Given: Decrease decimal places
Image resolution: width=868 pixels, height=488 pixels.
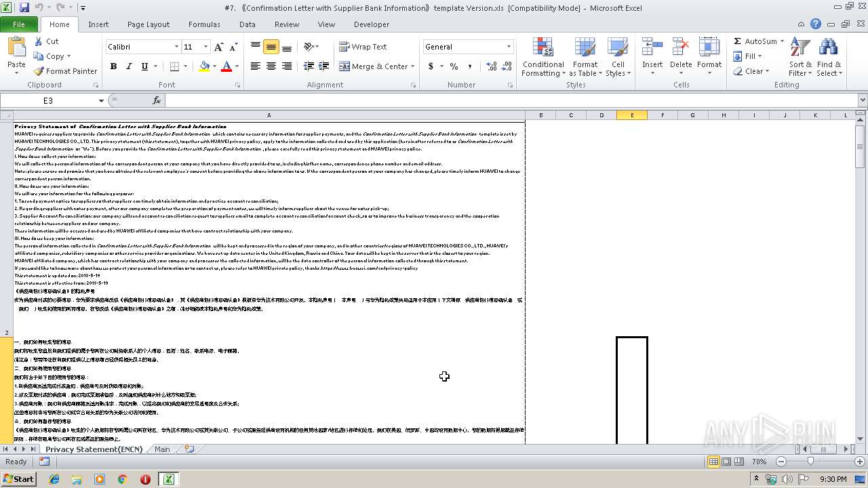Looking at the screenshot, I should 506,66.
